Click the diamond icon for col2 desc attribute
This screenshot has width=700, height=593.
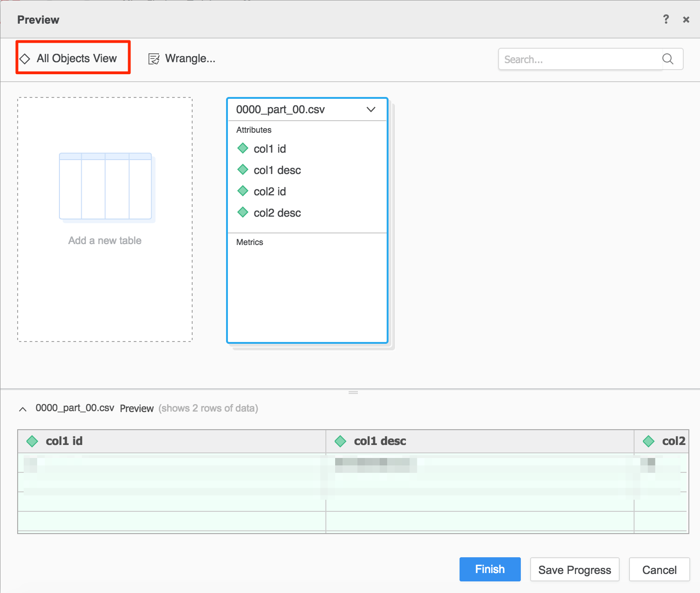click(243, 213)
